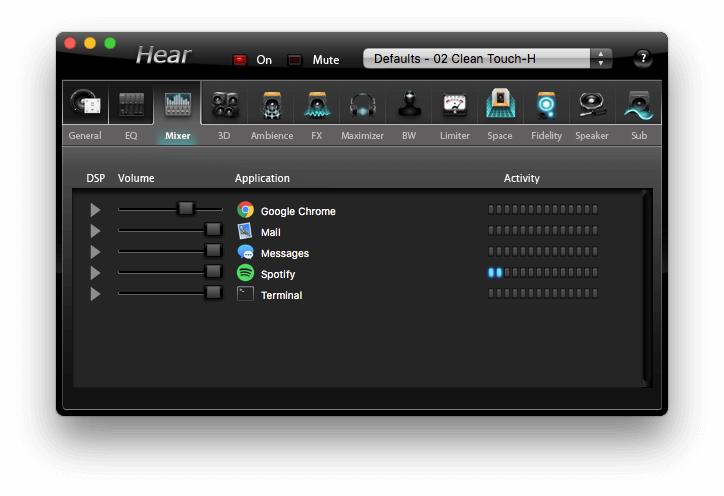
Task: Open the Defaults preset dropdown
Action: [487, 59]
